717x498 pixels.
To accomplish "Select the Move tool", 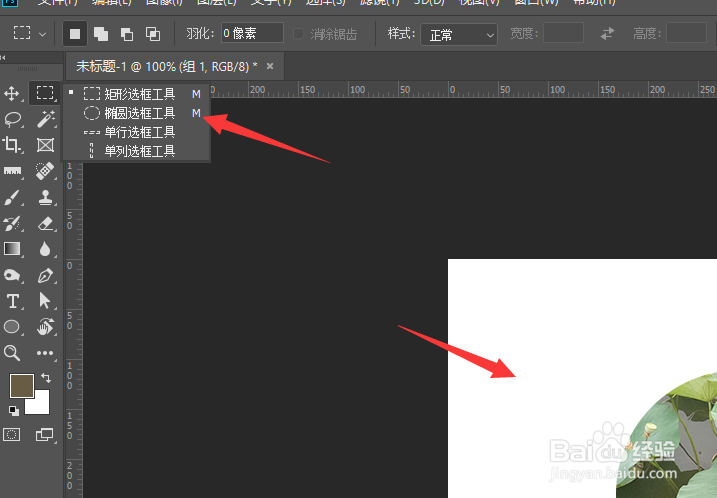I will point(12,93).
